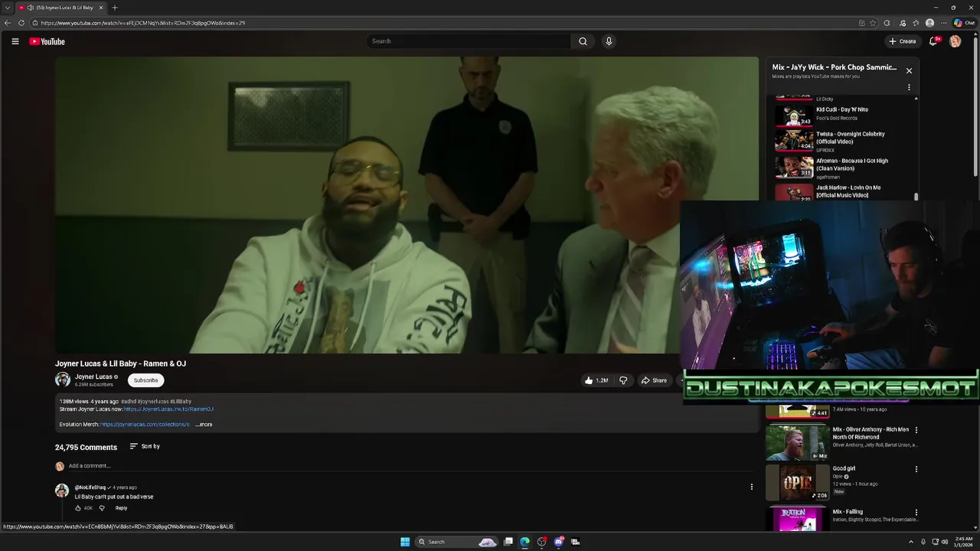Activate voice search microphone
The image size is (980, 551).
[609, 41]
